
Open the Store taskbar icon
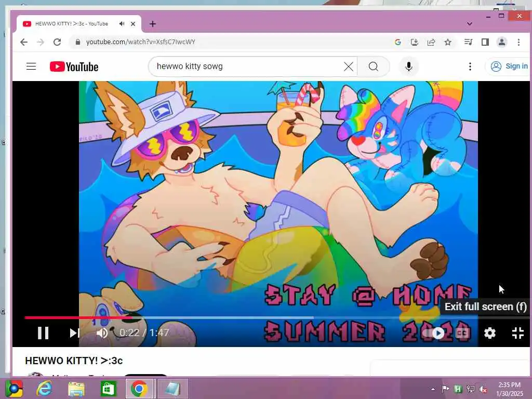click(x=108, y=389)
